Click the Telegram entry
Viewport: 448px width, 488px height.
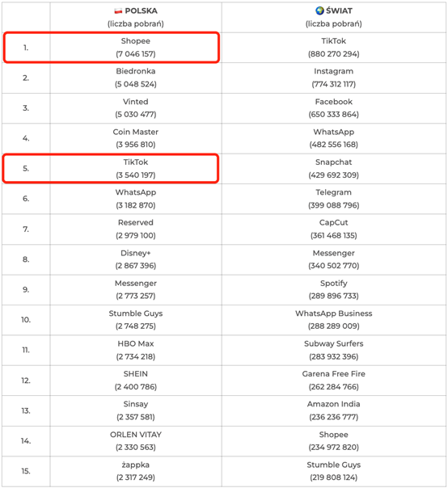coord(334,199)
